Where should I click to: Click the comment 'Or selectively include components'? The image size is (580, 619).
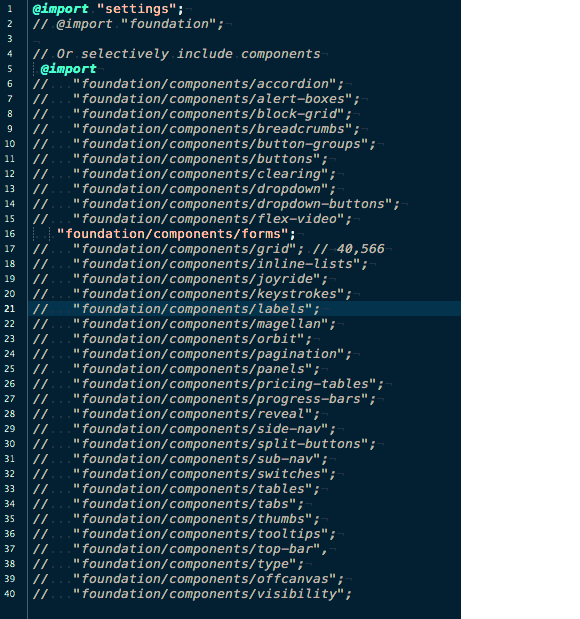[176, 54]
